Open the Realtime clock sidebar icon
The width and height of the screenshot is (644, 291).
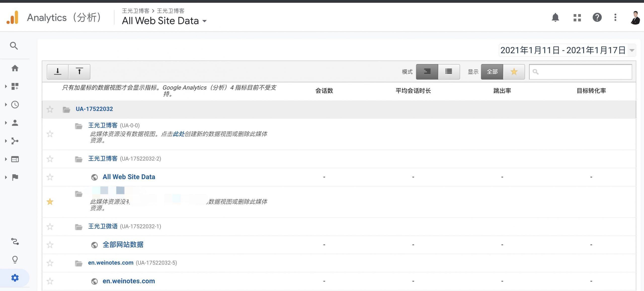[x=15, y=105]
